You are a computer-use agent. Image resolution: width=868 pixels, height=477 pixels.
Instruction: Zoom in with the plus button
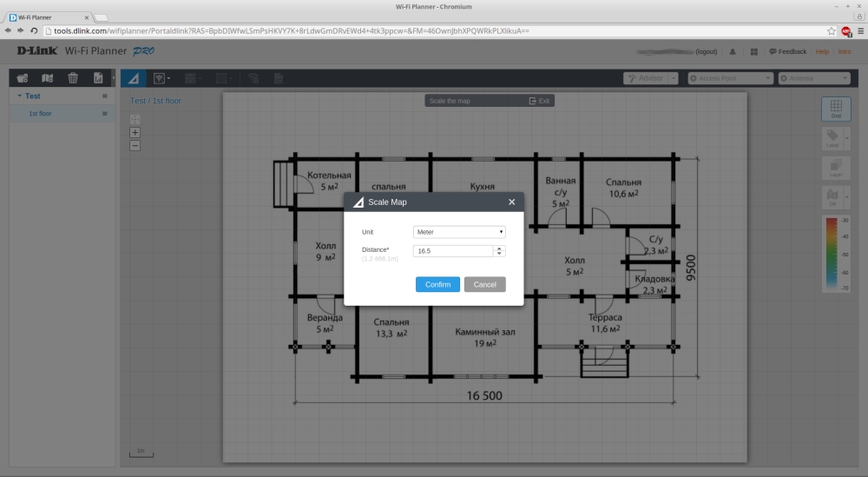tap(135, 132)
